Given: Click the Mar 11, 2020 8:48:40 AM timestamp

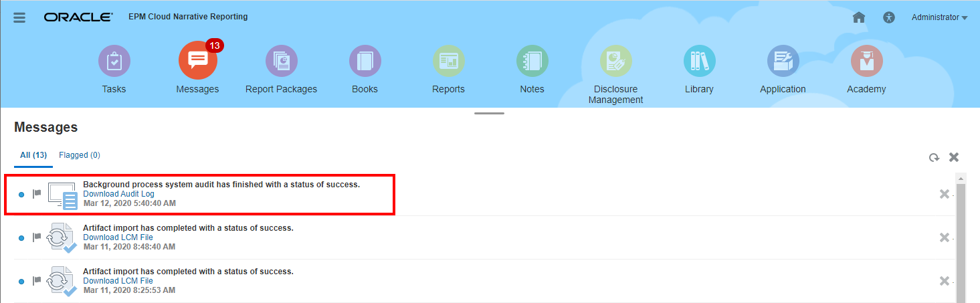Looking at the screenshot, I should coord(129,247).
